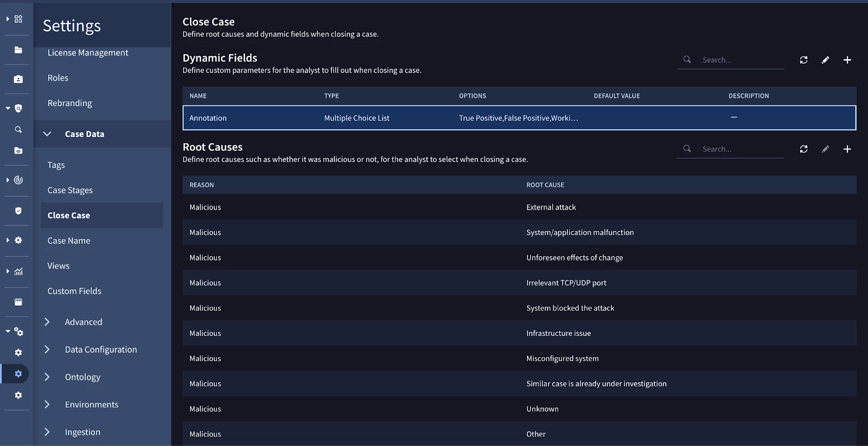The image size is (868, 446).
Task: Add a new dynamic field with plus icon
Action: pos(847,60)
